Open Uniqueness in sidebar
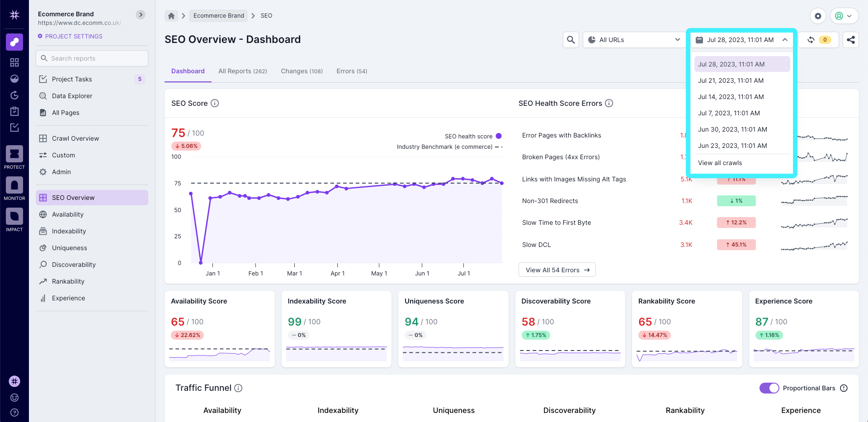The height and width of the screenshot is (422, 868). 92,248
